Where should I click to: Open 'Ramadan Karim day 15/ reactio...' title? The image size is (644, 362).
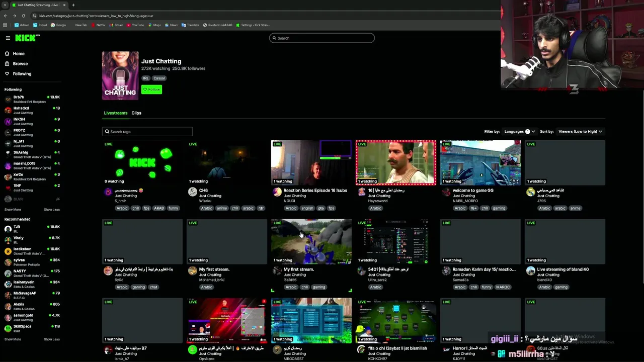484,269
